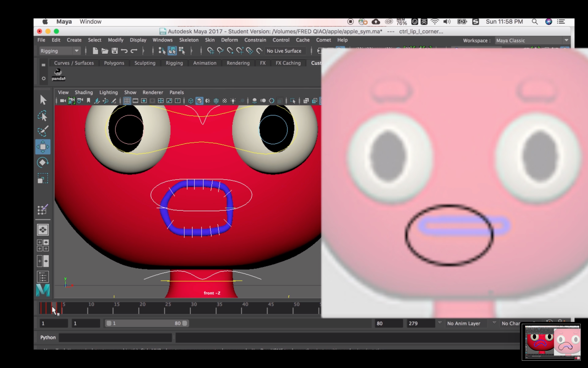Activate the Scale tool

(43, 178)
